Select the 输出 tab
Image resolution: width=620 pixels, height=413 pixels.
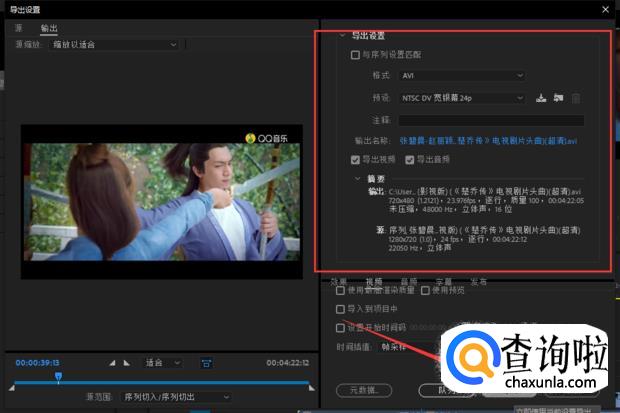(x=49, y=28)
